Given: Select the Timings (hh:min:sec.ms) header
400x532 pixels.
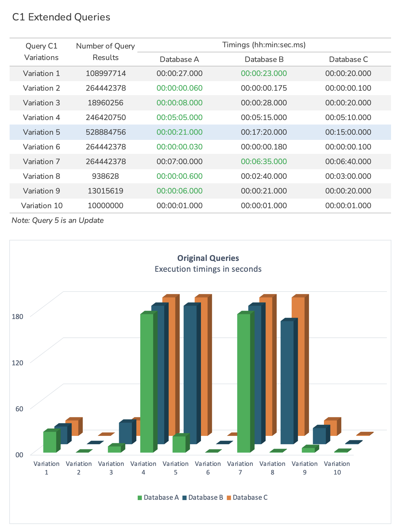Looking at the screenshot, I should coord(264,45).
